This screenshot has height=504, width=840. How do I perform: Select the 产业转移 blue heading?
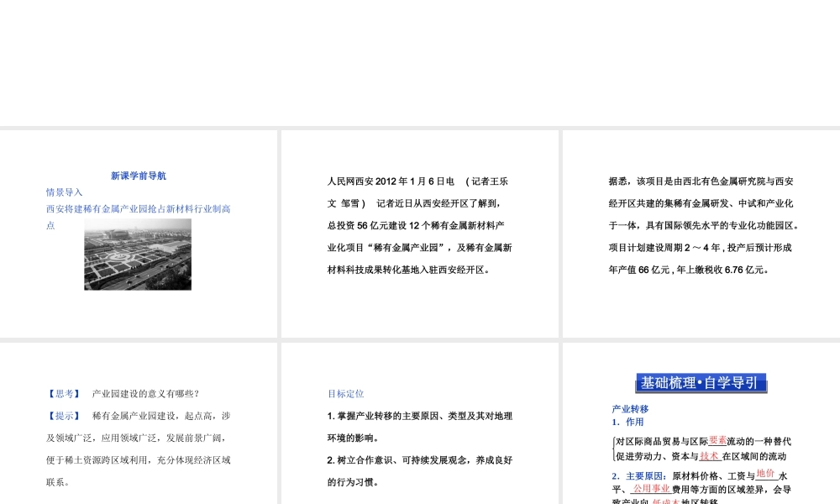click(x=630, y=408)
